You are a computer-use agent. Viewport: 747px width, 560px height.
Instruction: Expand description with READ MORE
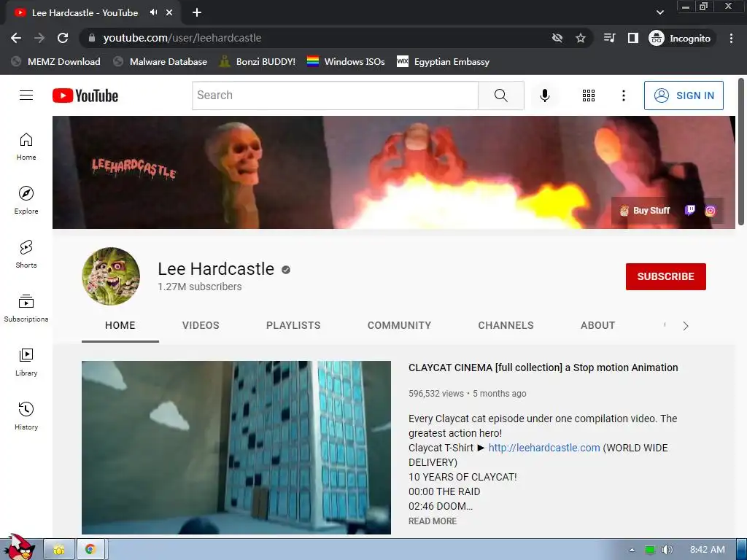tap(433, 521)
